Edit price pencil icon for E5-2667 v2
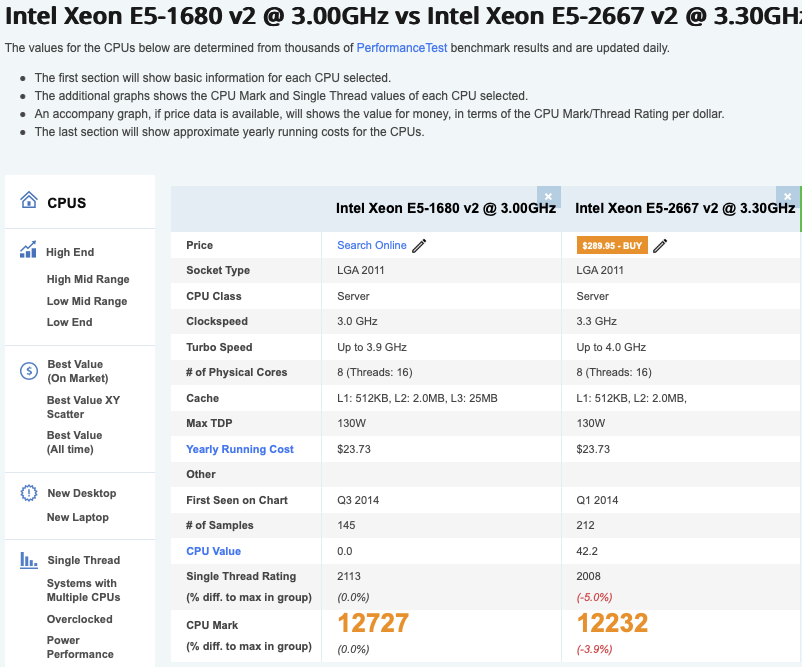802x667 pixels. (660, 245)
